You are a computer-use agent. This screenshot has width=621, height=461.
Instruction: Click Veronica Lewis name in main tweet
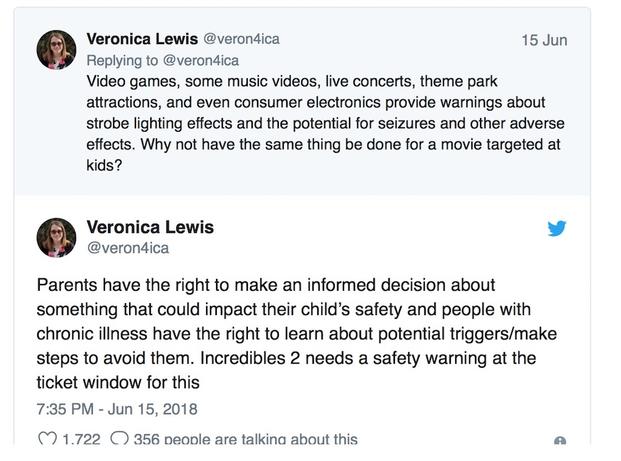[x=150, y=227]
